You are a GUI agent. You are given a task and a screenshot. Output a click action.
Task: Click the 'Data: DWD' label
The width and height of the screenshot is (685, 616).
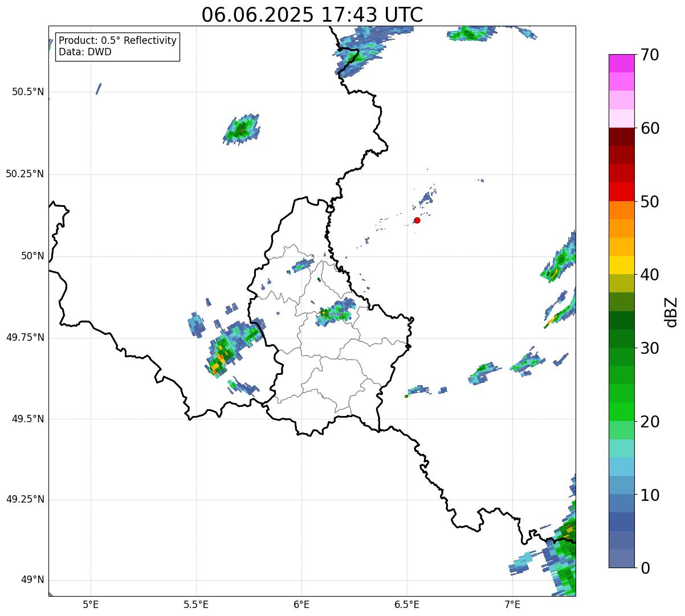pyautogui.click(x=85, y=52)
